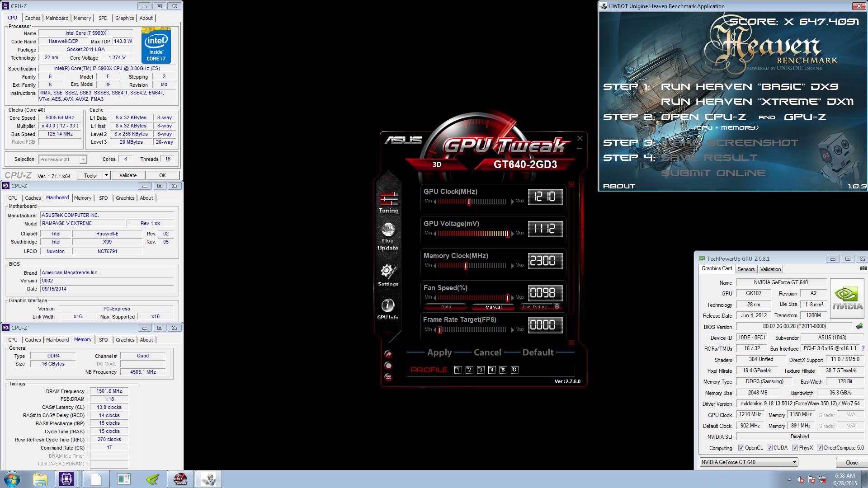Toggle the OpenCL checkbox in GPU-Z
Image resolution: width=868 pixels, height=488 pixels.
click(x=741, y=448)
